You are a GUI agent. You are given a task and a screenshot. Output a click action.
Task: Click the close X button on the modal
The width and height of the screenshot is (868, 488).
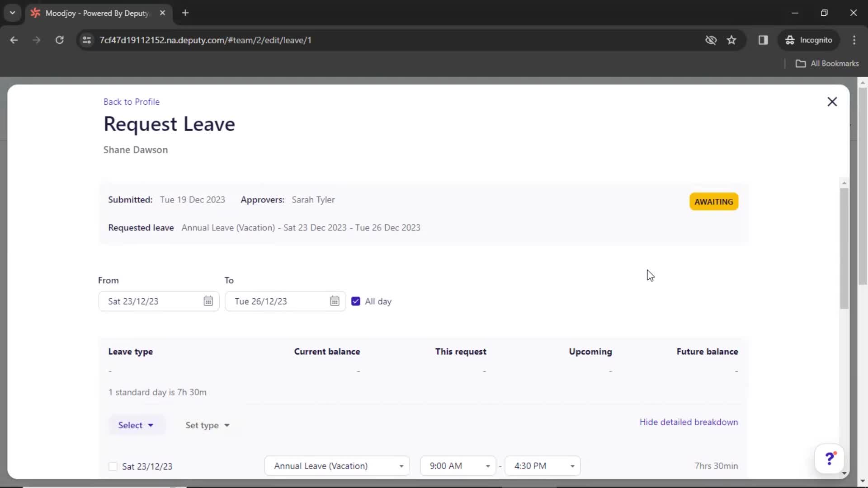coord(832,101)
